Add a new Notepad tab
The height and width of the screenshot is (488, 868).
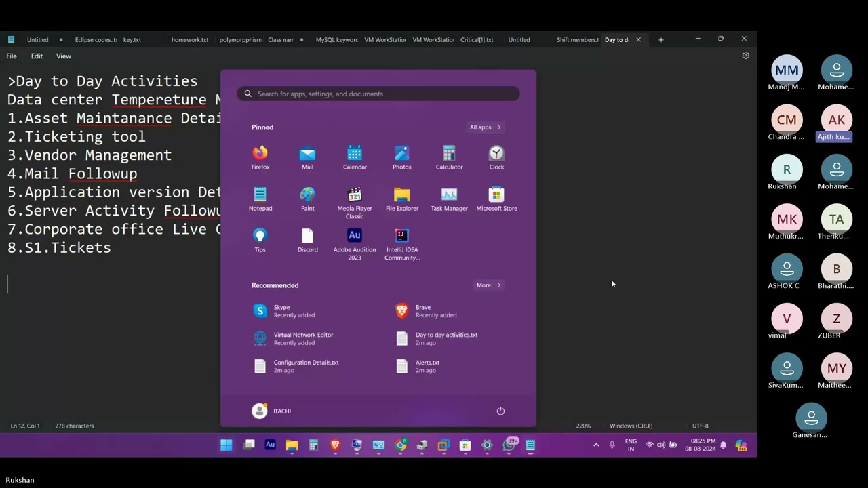coord(660,40)
